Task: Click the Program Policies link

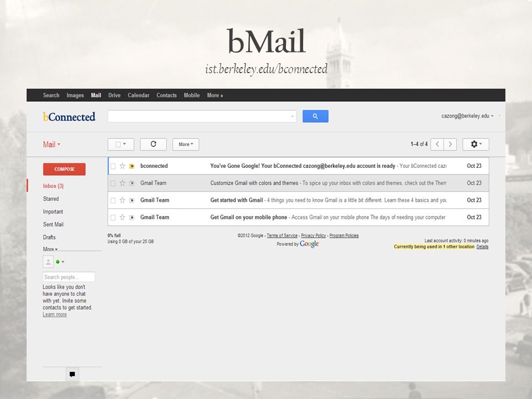Action: 344,236
